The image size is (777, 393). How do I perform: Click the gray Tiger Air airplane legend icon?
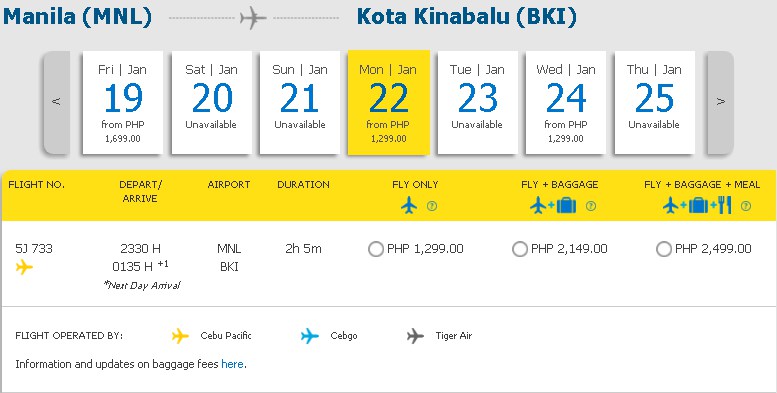tap(415, 336)
